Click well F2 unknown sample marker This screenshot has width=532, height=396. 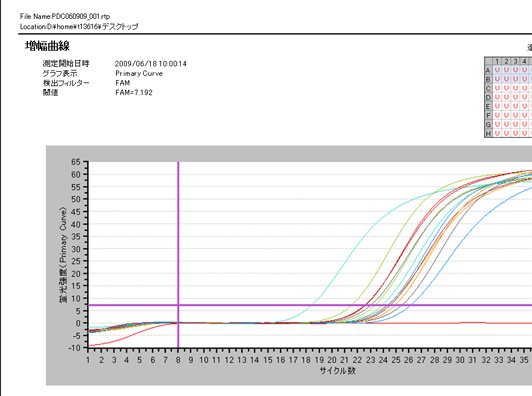[x=506, y=116]
